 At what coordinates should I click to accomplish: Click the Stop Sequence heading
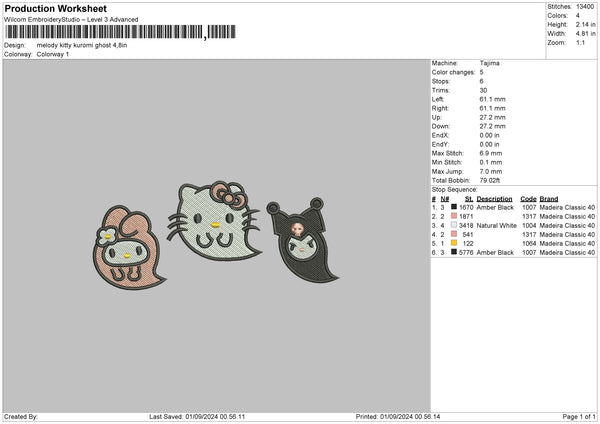[x=455, y=190]
